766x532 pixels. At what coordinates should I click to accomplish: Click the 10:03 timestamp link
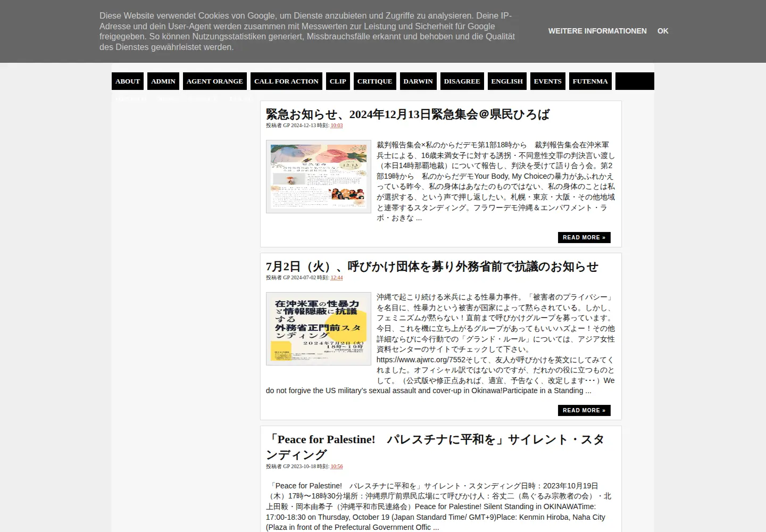click(x=337, y=126)
